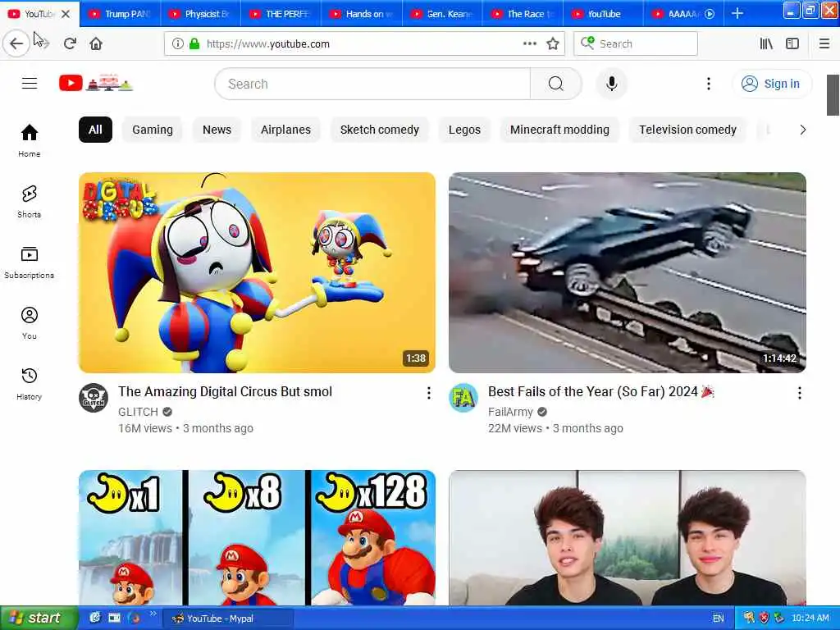Bookmark this page with the star icon

pyautogui.click(x=553, y=43)
